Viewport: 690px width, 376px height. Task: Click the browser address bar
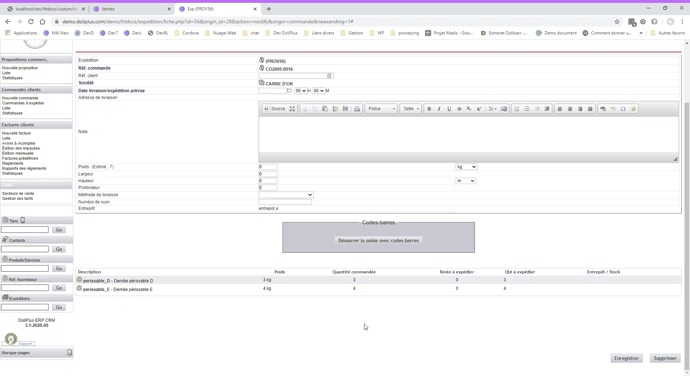tap(334, 22)
